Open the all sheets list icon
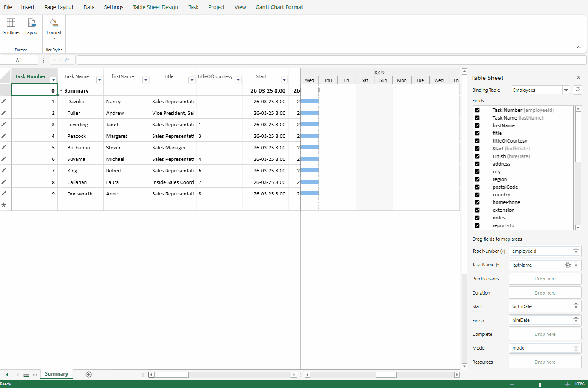 pos(26,375)
